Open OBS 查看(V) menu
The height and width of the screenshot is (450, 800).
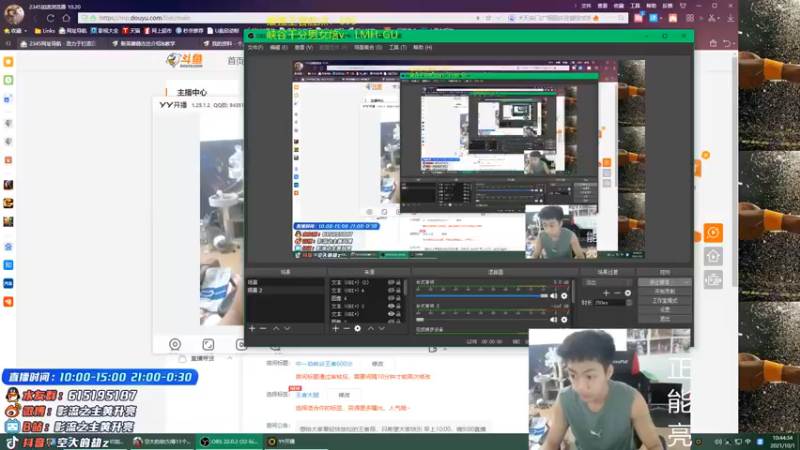point(304,47)
